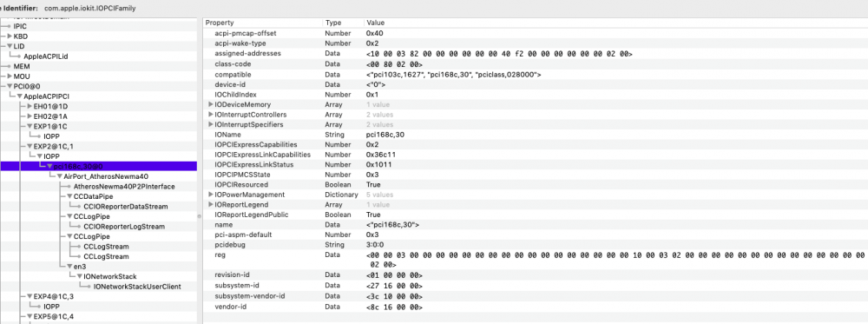Viewport: 868px width, 324px height.
Task: Expand the MOU node triangle
Action: [10, 76]
